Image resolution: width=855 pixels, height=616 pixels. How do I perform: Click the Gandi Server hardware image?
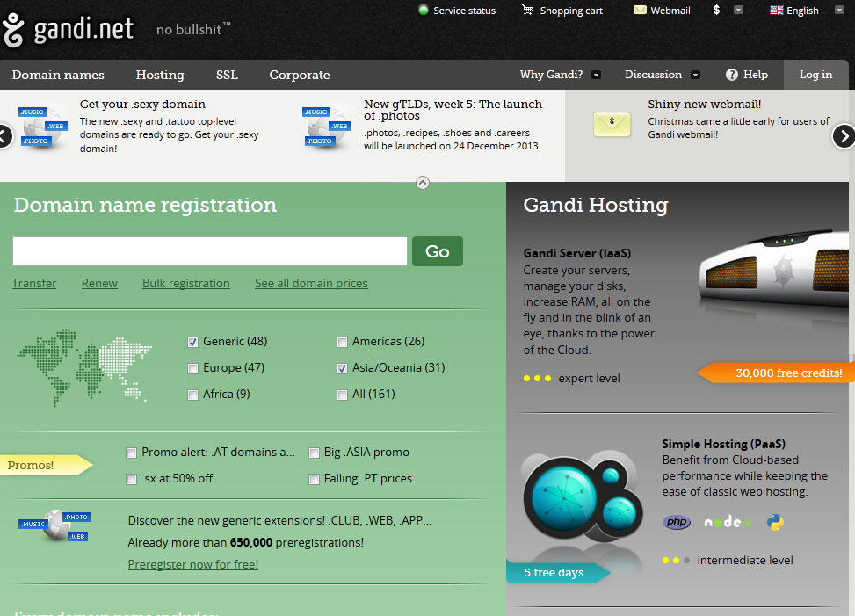(x=773, y=267)
